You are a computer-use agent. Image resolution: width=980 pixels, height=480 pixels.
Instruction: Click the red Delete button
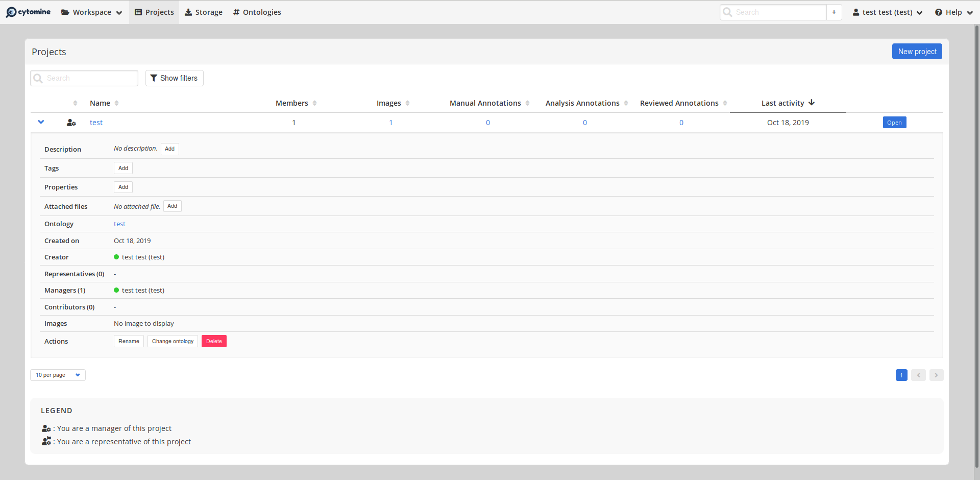(214, 341)
